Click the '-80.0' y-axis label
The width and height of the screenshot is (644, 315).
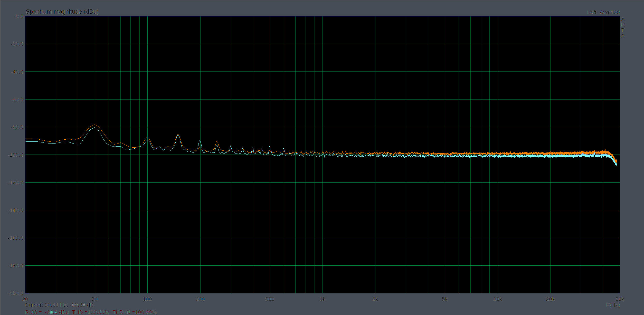click(17, 127)
